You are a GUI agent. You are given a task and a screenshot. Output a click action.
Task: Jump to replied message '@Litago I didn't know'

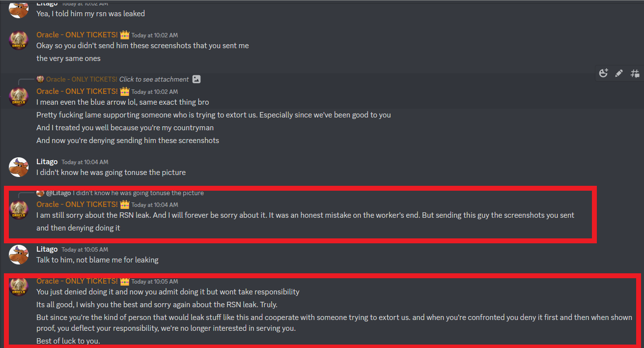[125, 193]
